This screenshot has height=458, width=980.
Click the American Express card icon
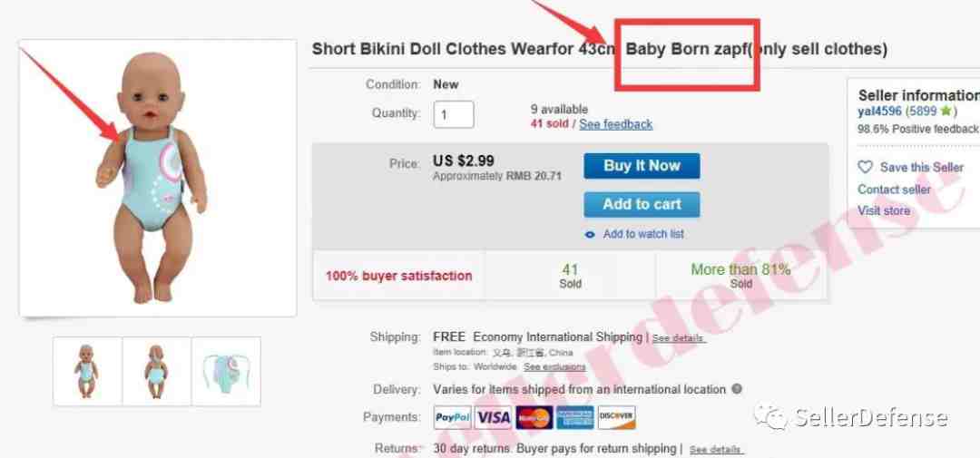[575, 417]
